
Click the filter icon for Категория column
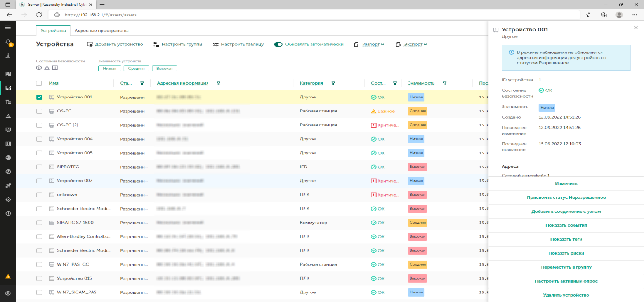333,83
